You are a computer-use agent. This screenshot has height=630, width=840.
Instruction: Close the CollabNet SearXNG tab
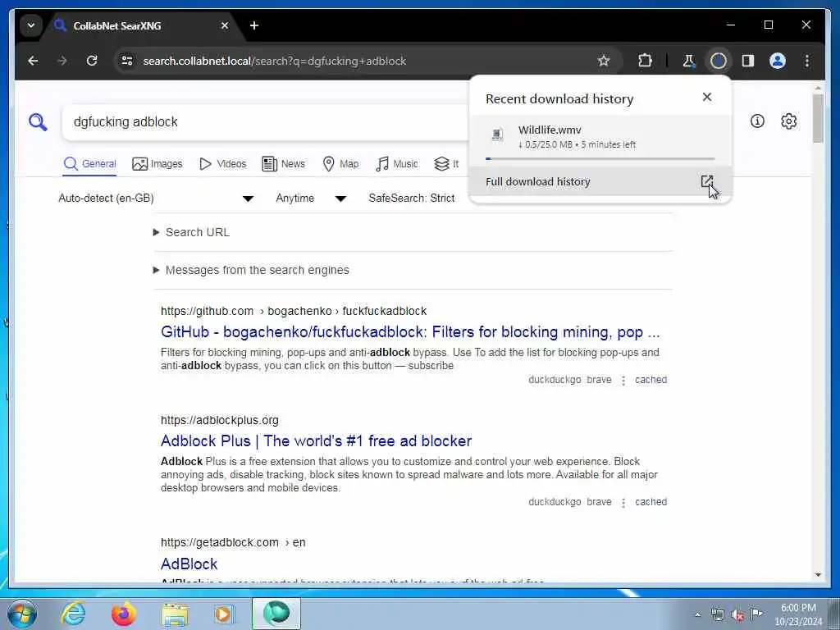pyautogui.click(x=225, y=25)
